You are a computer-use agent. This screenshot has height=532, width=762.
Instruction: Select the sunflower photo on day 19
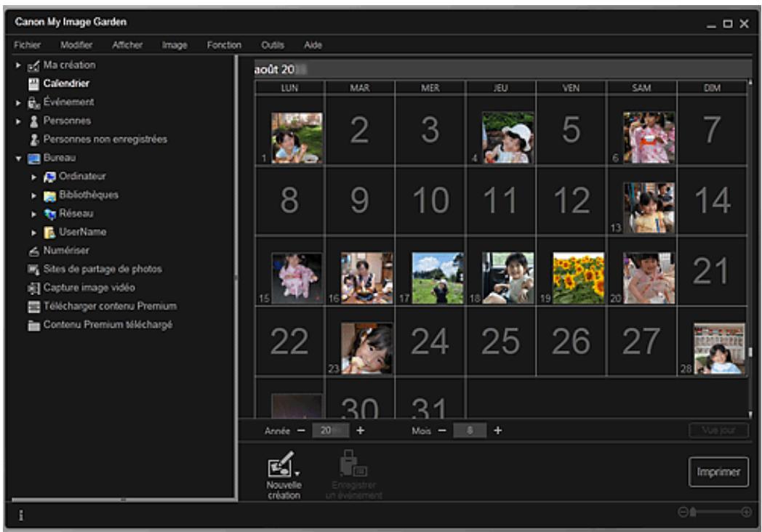pyautogui.click(x=578, y=278)
